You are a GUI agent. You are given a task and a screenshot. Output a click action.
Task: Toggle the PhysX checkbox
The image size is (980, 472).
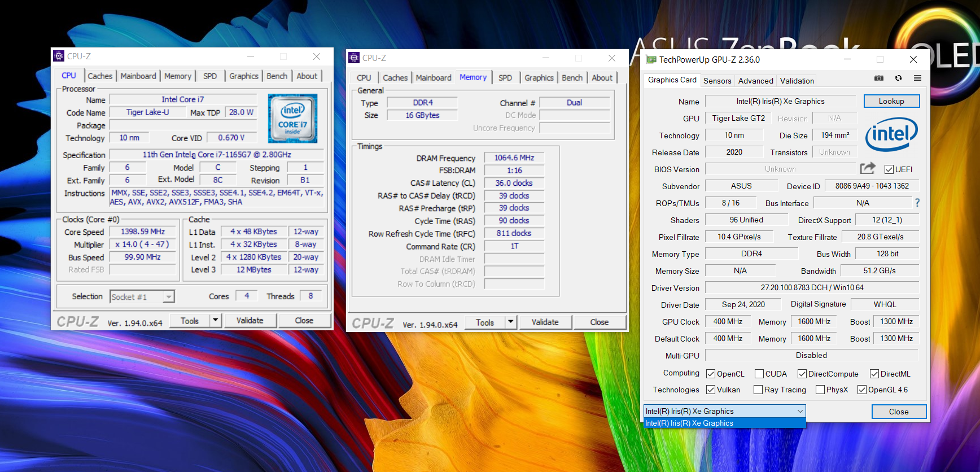[x=820, y=390]
